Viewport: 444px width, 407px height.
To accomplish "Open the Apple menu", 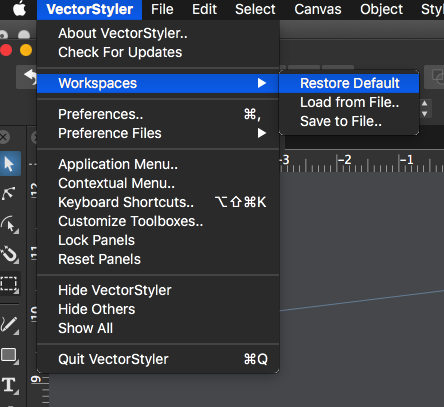I will (19, 9).
